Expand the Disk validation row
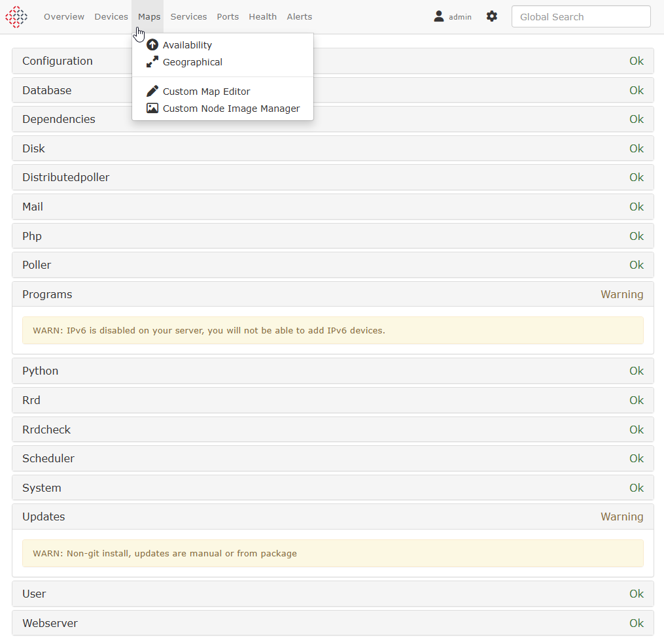Image resolution: width=664 pixels, height=644 pixels. [333, 148]
